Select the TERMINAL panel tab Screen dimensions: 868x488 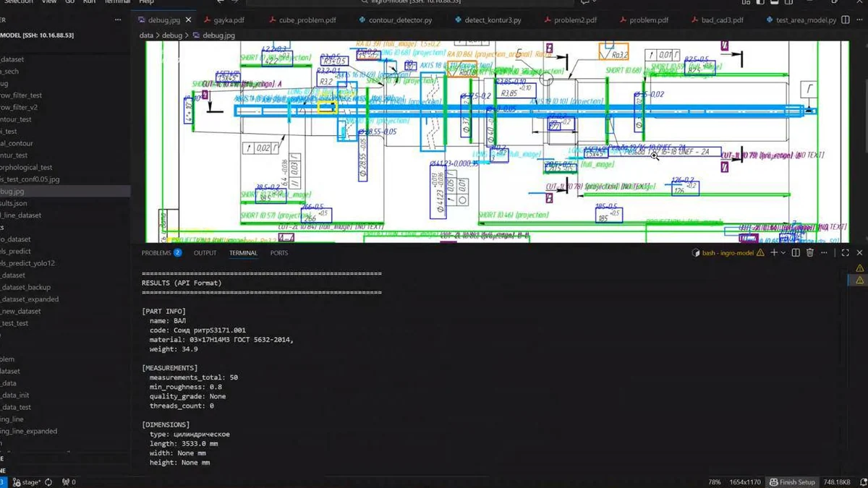[243, 253]
